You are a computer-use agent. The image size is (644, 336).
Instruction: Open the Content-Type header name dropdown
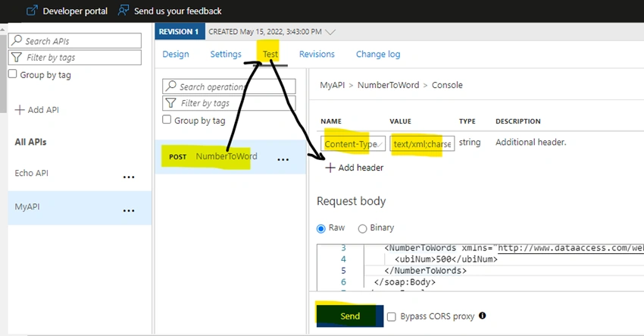tap(353, 144)
